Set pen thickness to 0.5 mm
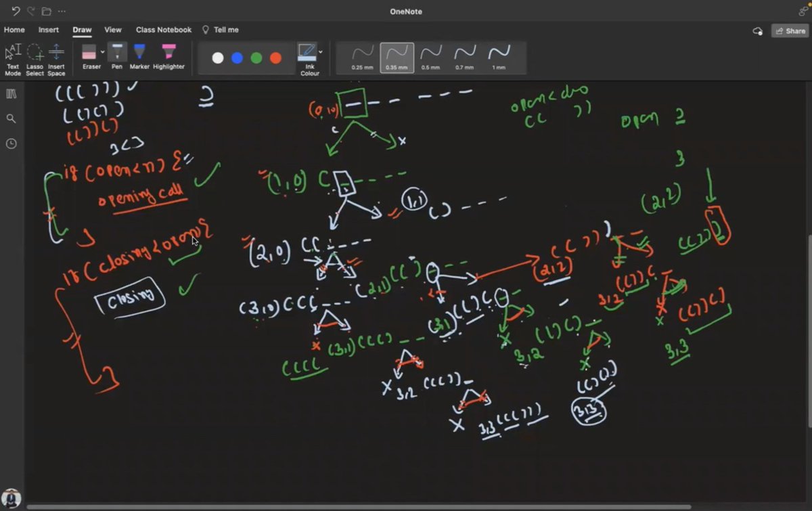Image resolution: width=812 pixels, height=511 pixels. click(431, 58)
